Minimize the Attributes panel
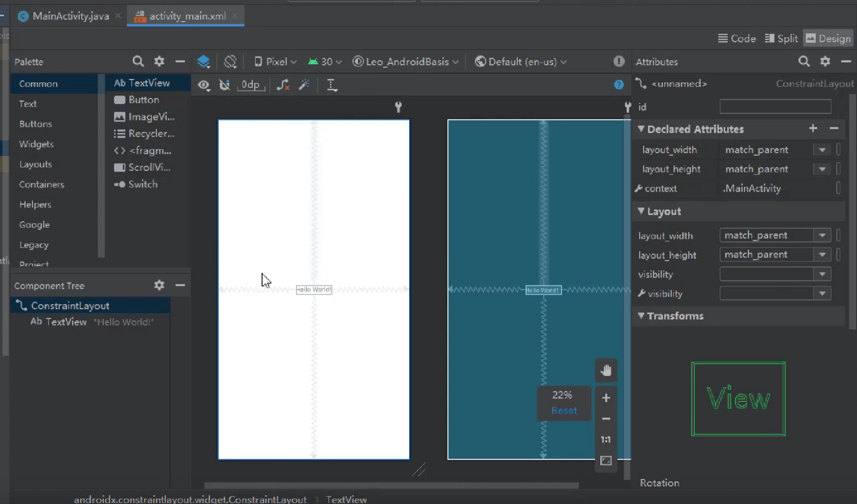 pyautogui.click(x=846, y=61)
